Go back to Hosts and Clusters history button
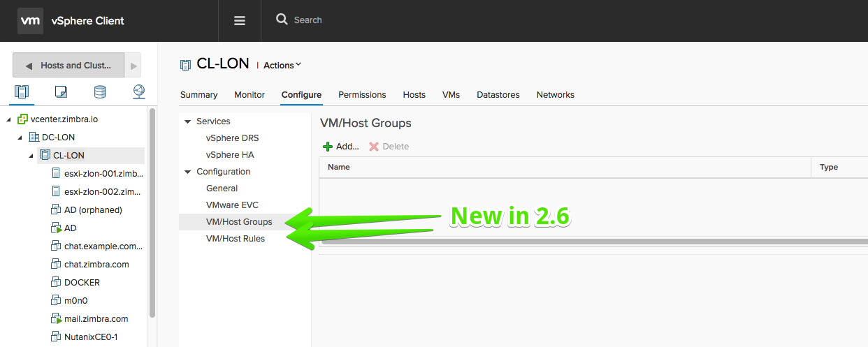Viewport: 868px width, 347px height. coord(68,65)
